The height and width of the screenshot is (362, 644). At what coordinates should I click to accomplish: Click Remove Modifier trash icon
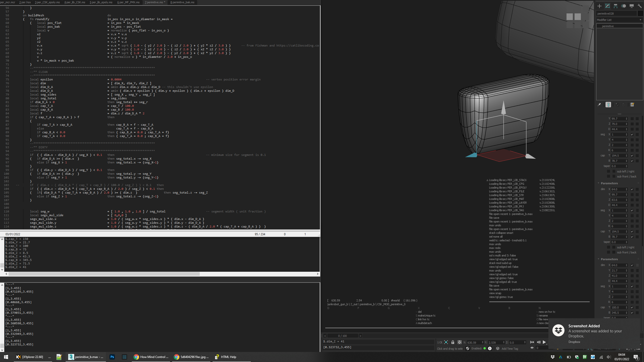pos(623,105)
